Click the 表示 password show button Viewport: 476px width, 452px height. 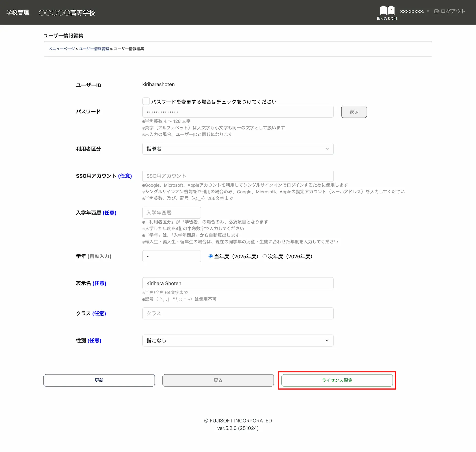coord(354,112)
